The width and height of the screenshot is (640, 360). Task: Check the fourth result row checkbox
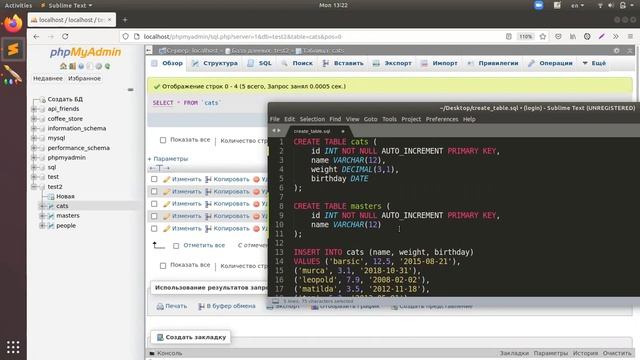click(154, 216)
